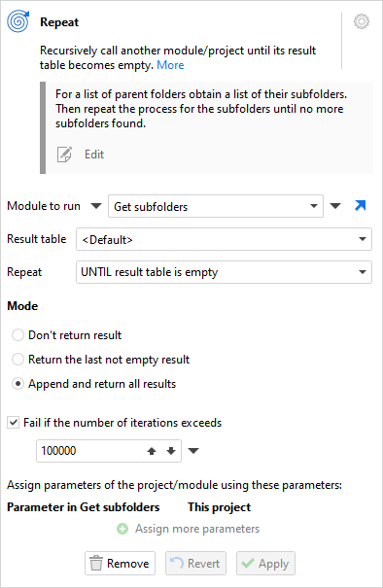
Task: Increase iterations limit with up arrow
Action: [152, 451]
